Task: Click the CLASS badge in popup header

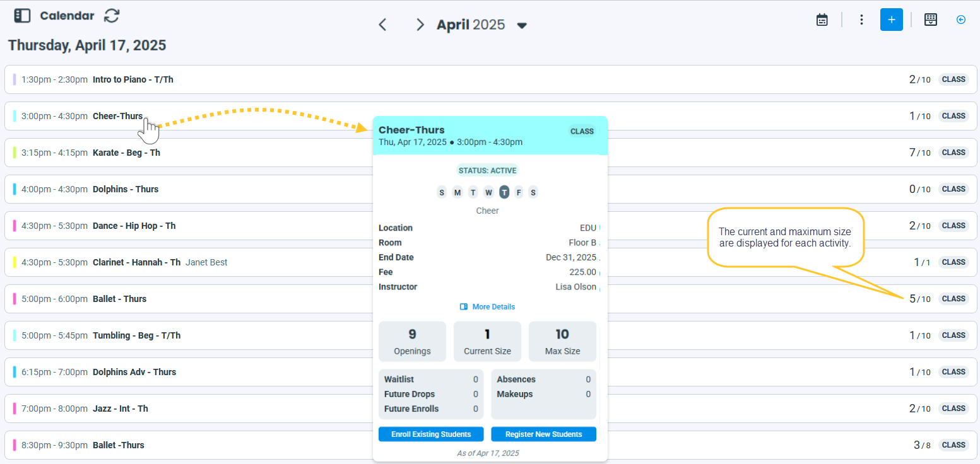Action: point(582,131)
